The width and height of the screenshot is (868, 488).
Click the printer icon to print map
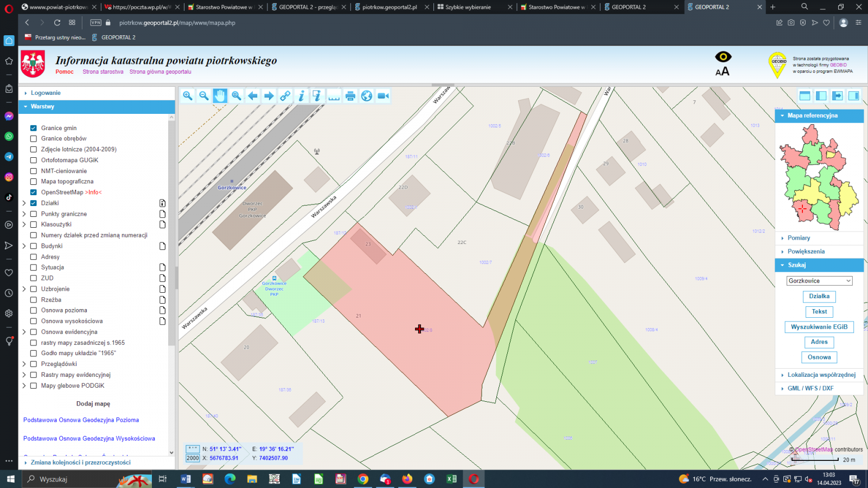[x=350, y=96]
